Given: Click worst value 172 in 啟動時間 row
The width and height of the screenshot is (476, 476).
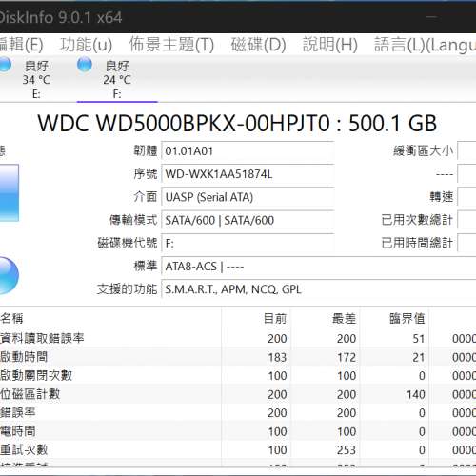Looking at the screenshot, I should [347, 357].
